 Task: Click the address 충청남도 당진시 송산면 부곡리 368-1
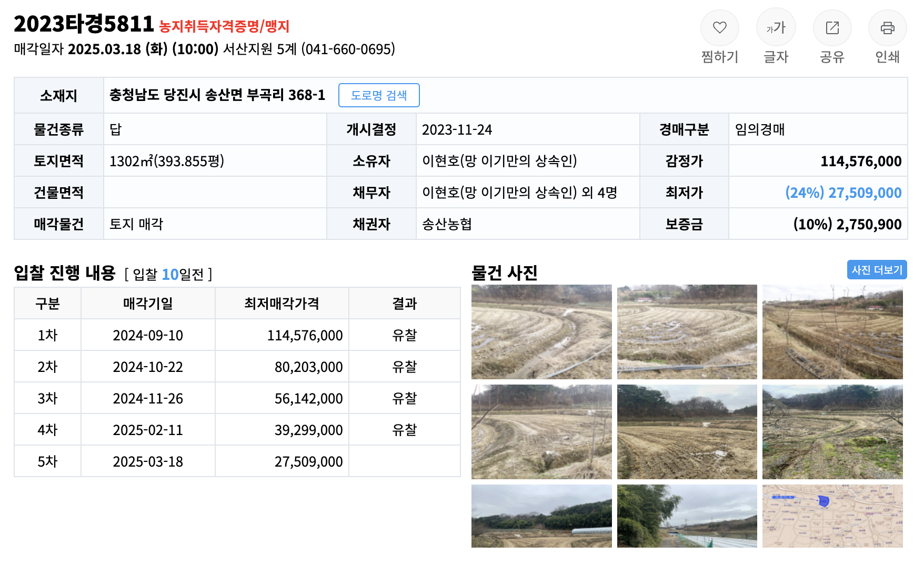pyautogui.click(x=217, y=95)
